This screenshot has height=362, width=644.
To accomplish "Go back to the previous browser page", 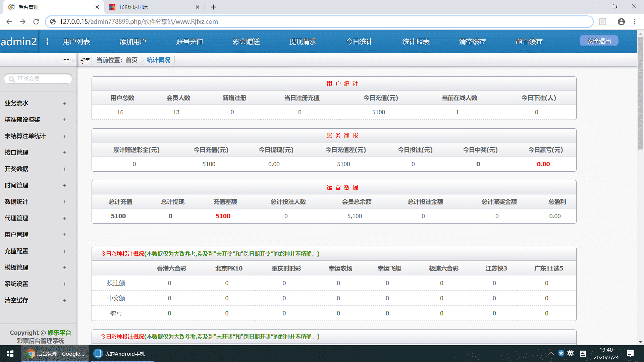I will tap(9, 21).
